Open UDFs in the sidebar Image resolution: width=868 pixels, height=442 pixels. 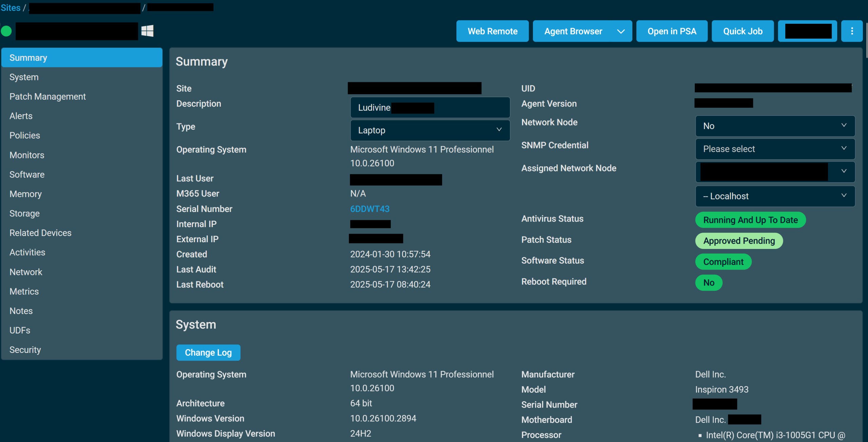tap(82, 330)
